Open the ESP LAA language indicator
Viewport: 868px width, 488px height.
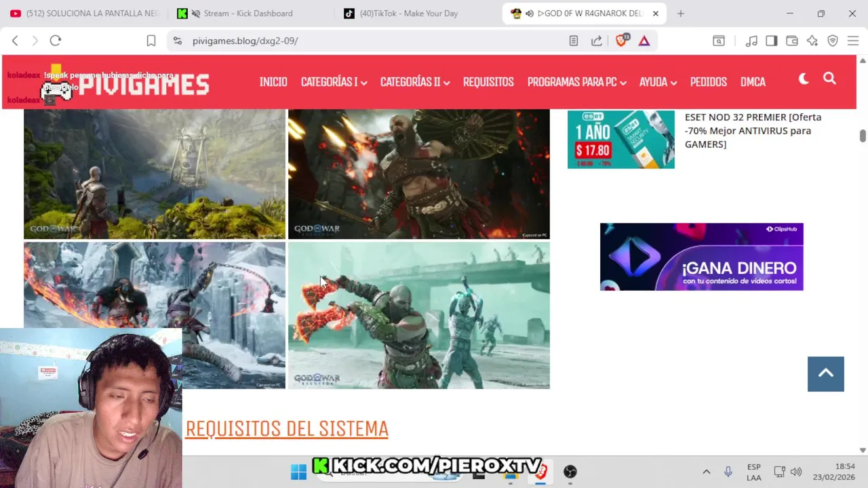[754, 472]
